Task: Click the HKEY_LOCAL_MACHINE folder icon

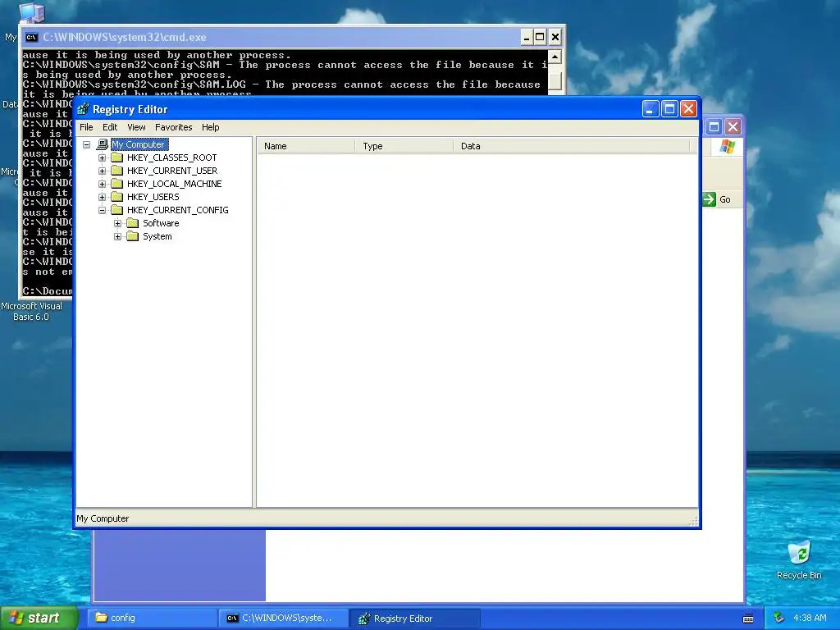Action: coord(116,184)
